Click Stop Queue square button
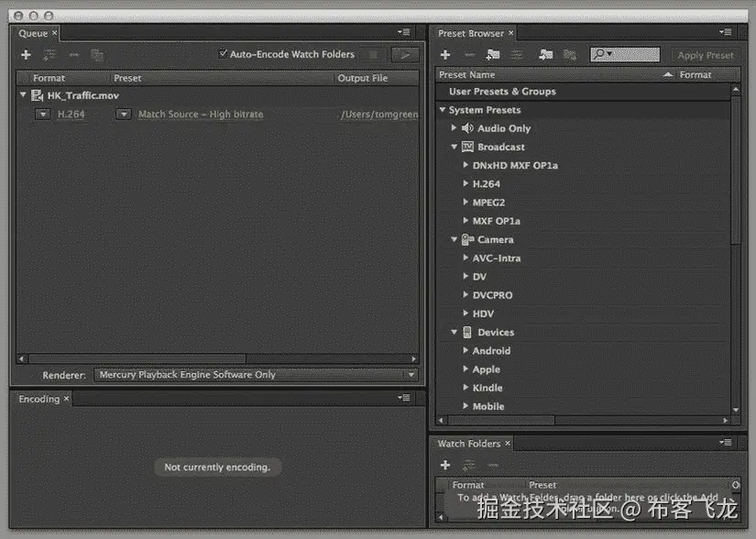This screenshot has height=539, width=756. (373, 55)
